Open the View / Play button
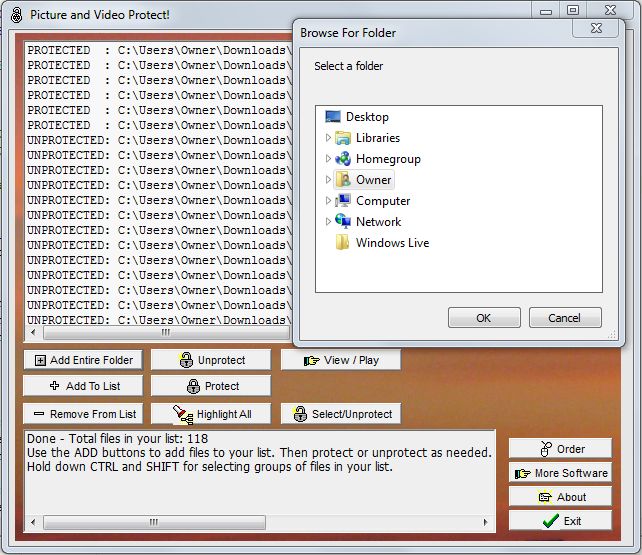The height and width of the screenshot is (555, 642). [341, 360]
